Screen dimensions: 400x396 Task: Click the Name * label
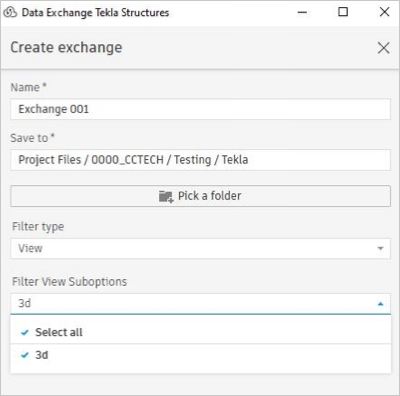pyautogui.click(x=28, y=87)
